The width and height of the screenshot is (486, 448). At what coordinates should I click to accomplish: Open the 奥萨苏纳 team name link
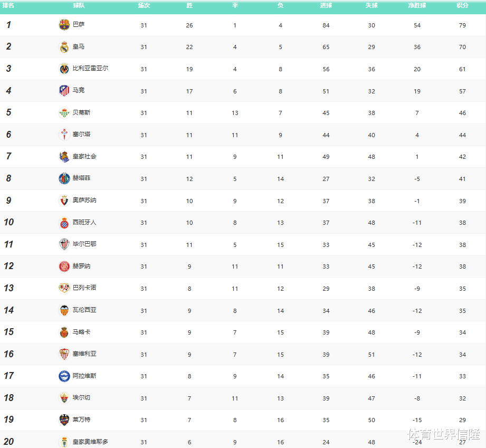tap(84, 201)
